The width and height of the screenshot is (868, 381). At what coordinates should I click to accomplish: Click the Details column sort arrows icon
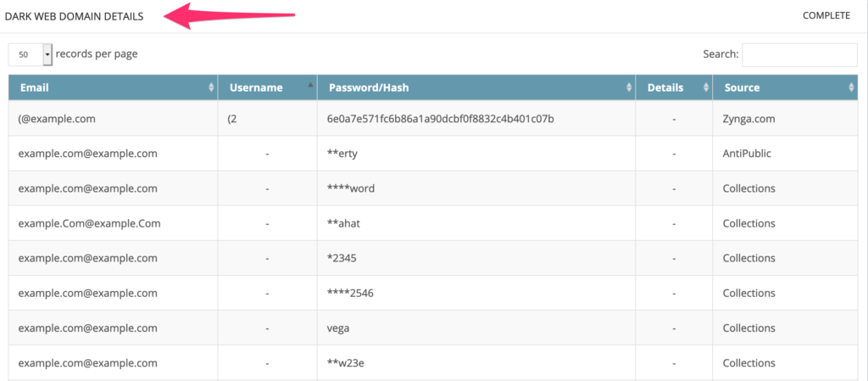click(705, 87)
